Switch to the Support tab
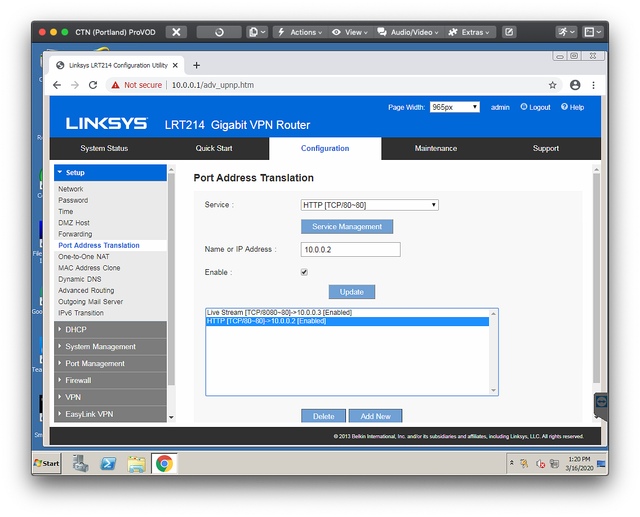Image resolution: width=640 pixels, height=517 pixels. 545,148
